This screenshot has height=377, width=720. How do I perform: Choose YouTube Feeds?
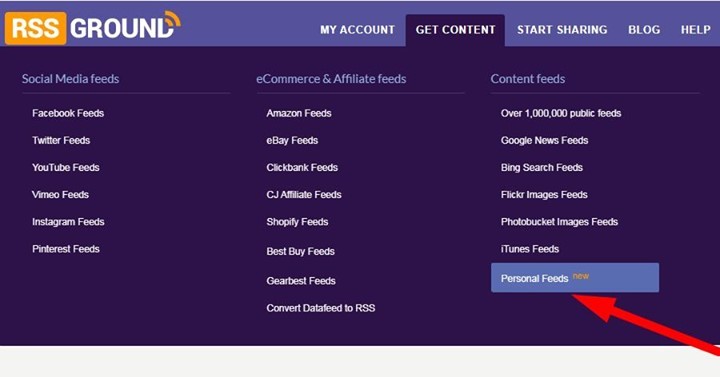66,167
